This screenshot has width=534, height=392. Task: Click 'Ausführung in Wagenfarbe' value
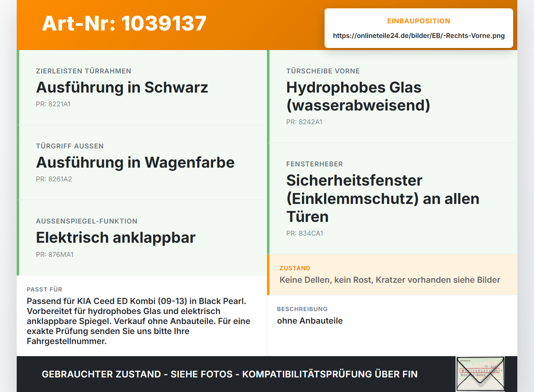coord(135,162)
